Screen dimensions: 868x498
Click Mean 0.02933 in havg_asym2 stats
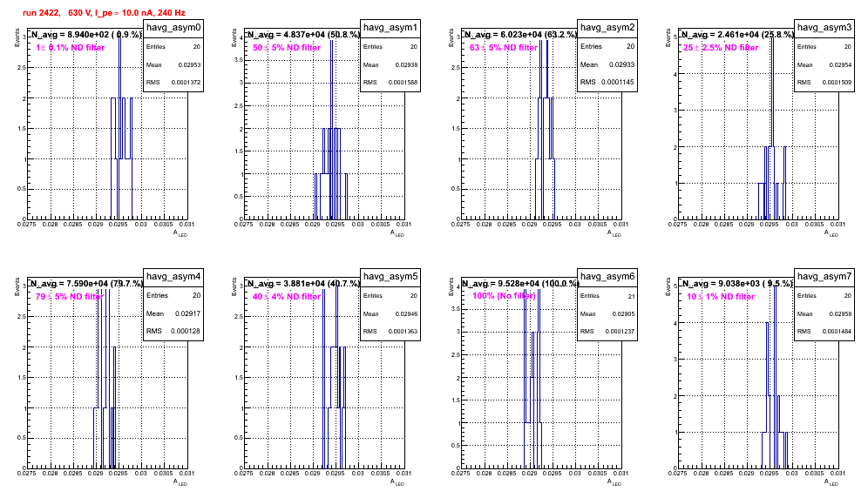(607, 64)
